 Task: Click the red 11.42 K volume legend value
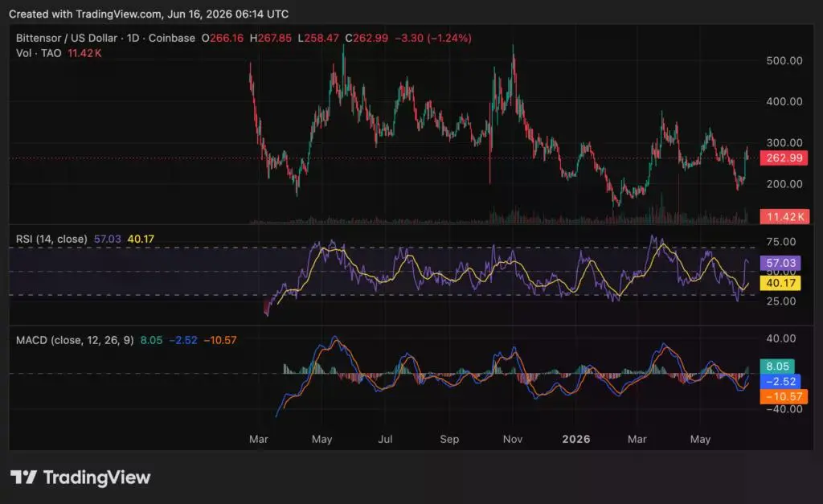(x=84, y=53)
